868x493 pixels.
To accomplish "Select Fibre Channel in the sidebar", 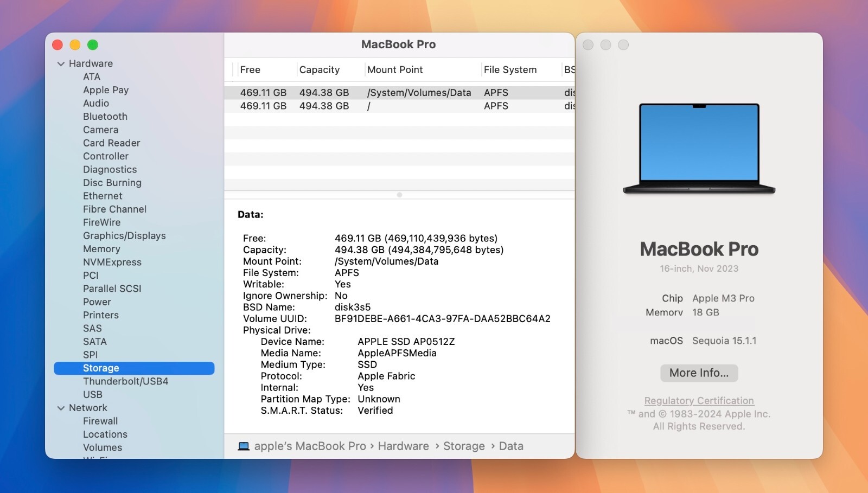I will [114, 209].
